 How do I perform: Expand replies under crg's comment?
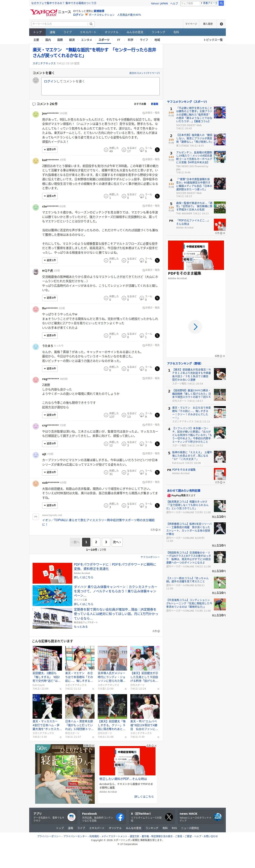[x=50, y=444]
